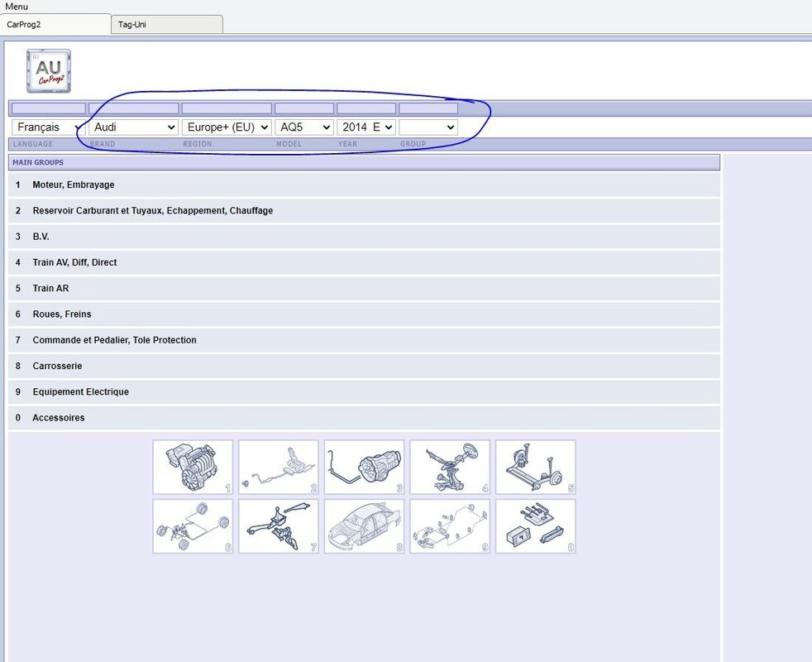This screenshot has width=812, height=662.
Task: Open the Region dropdown showing Europe+ (EU)
Action: [x=227, y=127]
